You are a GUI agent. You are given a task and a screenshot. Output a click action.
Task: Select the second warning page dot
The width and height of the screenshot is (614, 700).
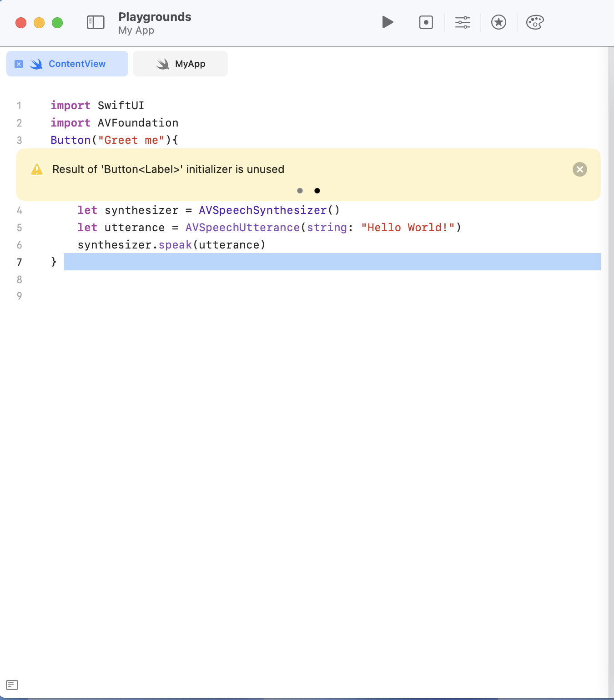317,191
